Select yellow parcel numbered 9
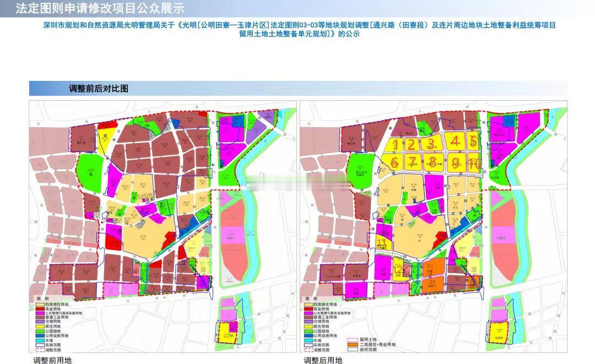595x364 pixels. click(456, 162)
